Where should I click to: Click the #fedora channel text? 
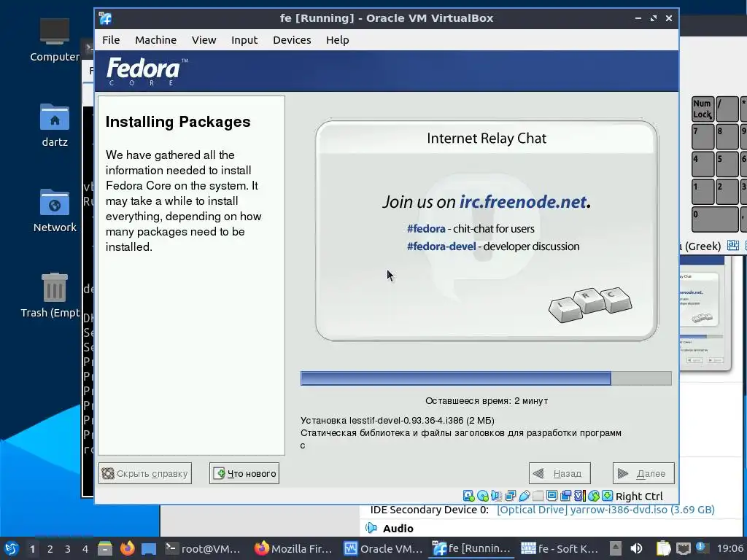(x=426, y=228)
